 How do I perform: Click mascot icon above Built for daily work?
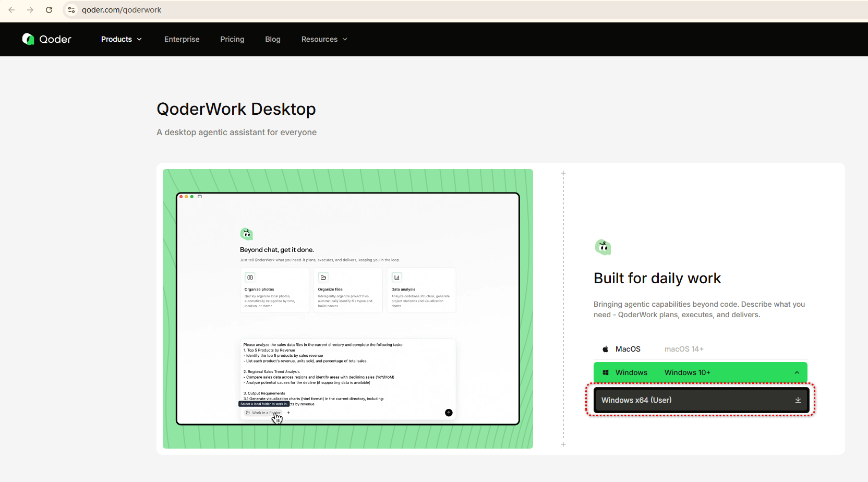pos(603,247)
